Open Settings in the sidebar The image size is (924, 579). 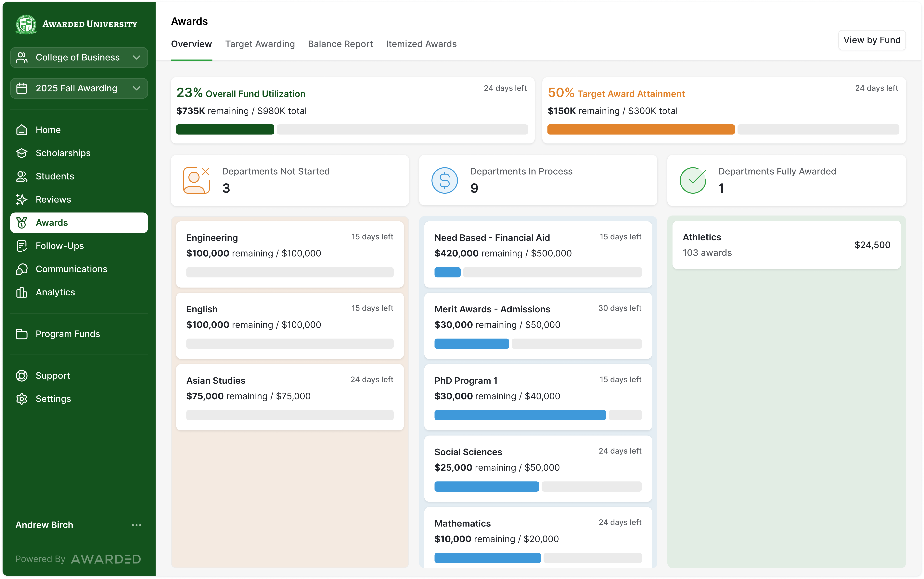tap(79, 399)
